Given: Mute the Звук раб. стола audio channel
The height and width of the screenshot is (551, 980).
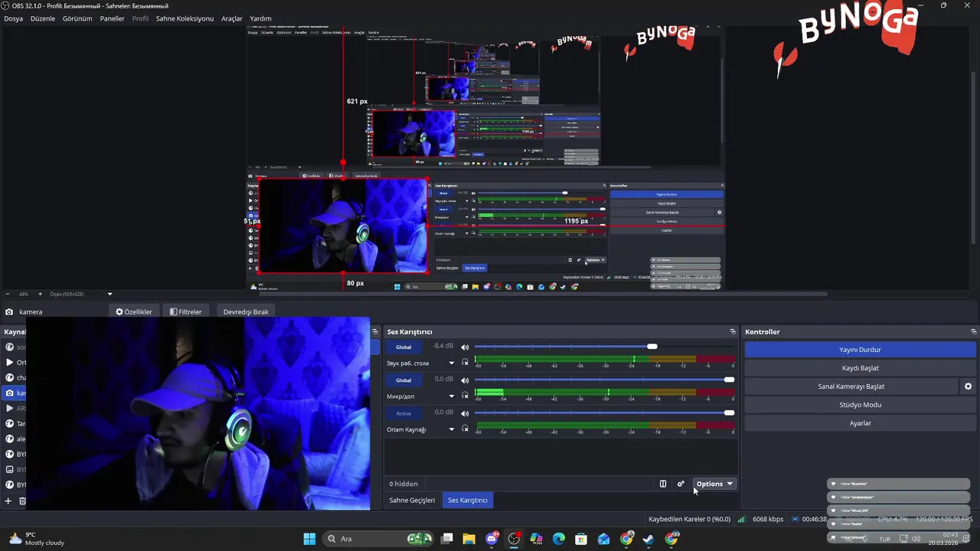Looking at the screenshot, I should click(465, 347).
